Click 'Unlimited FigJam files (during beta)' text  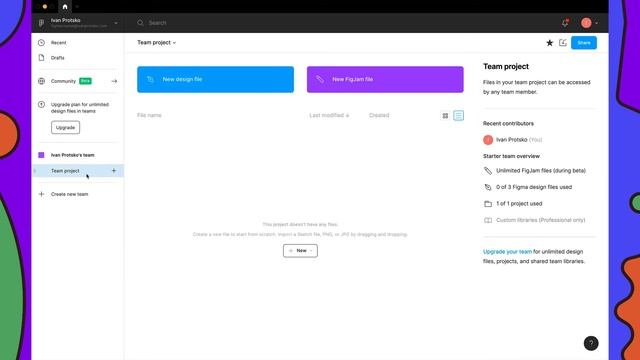(x=541, y=171)
